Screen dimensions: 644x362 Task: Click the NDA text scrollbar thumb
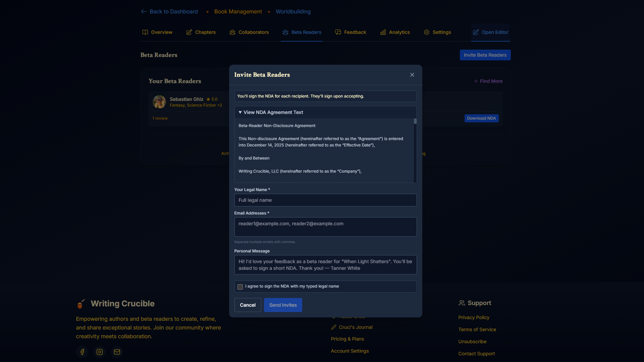pos(415,121)
